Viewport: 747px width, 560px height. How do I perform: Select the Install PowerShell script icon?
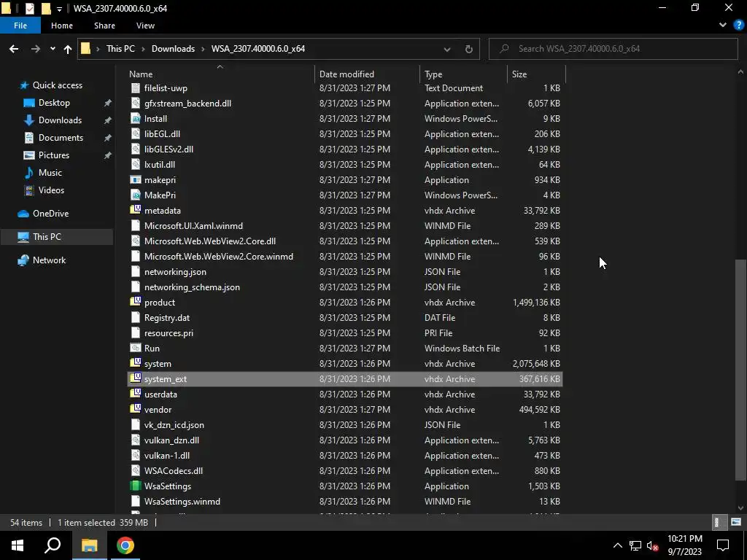(136, 119)
